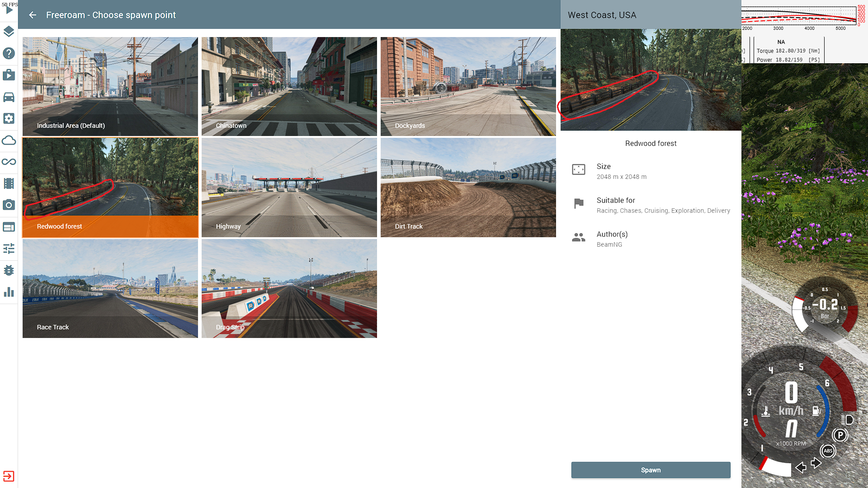Open the debug bug icon
868x488 pixels.
coord(9,270)
